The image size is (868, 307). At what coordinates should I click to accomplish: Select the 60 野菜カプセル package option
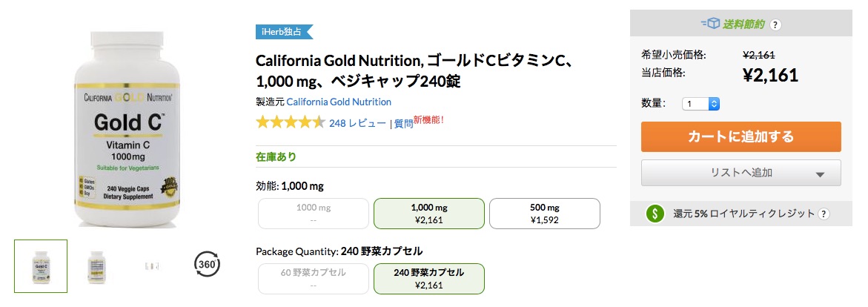pyautogui.click(x=314, y=279)
